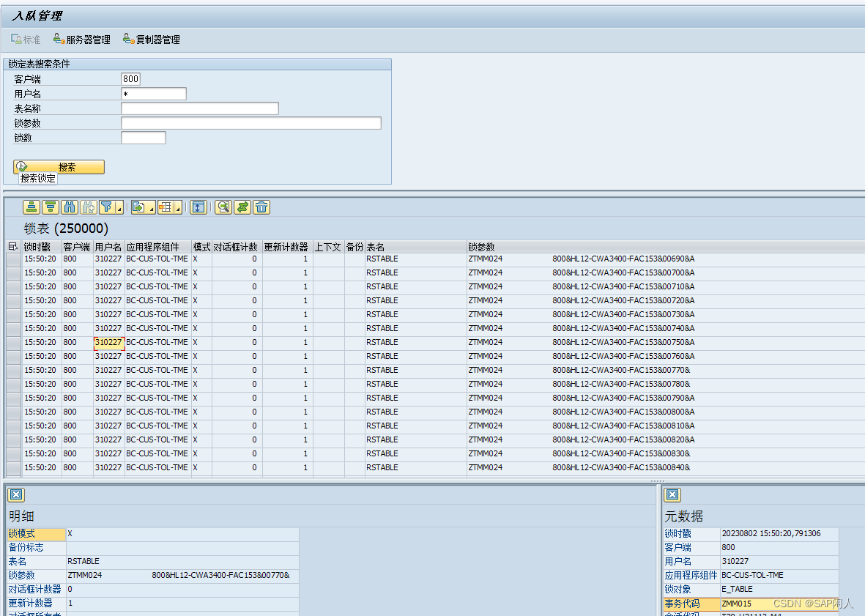
Task: Click the highlighted 310227 user cell
Action: pyautogui.click(x=108, y=343)
